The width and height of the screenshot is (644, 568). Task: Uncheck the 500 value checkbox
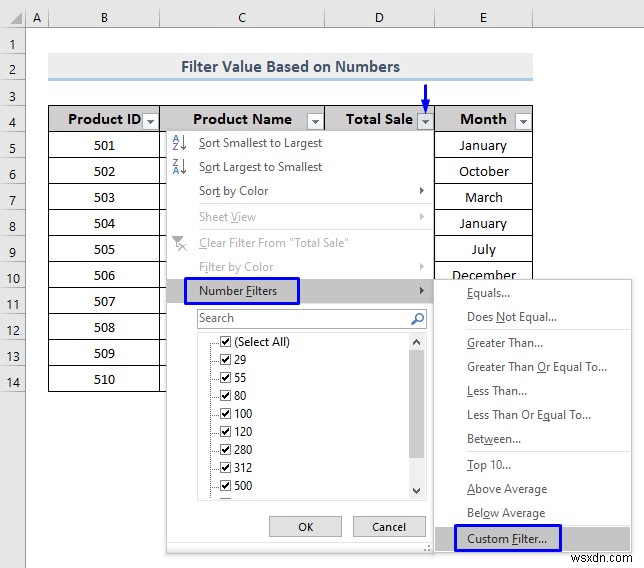(225, 485)
